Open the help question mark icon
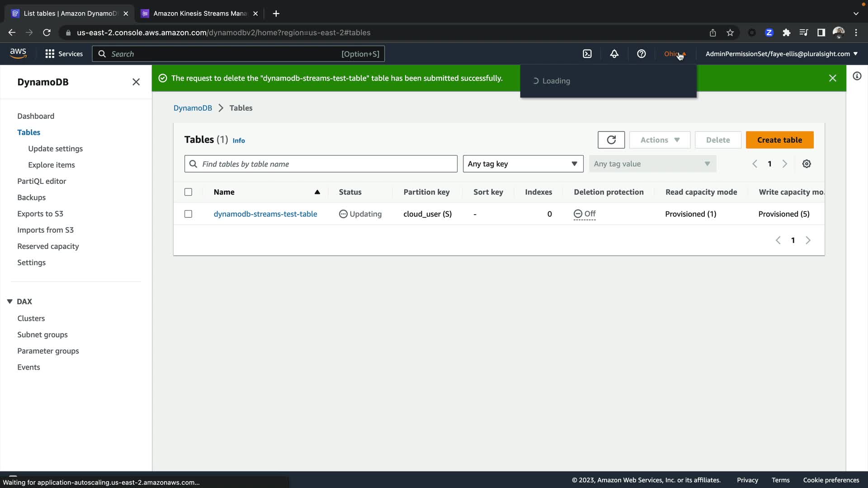Screen dimensions: 868x488 [641, 54]
